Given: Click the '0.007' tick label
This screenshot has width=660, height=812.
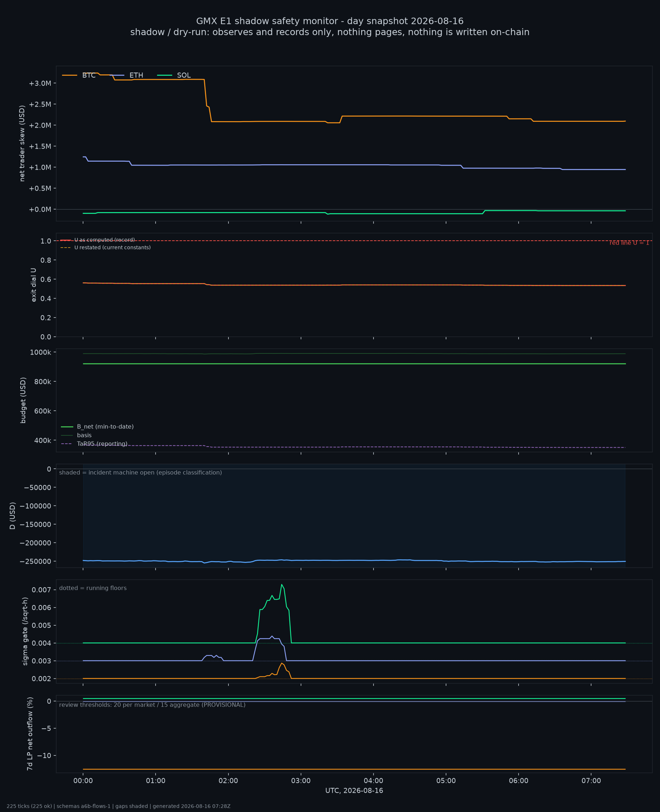Looking at the screenshot, I should pyautogui.click(x=41, y=590).
